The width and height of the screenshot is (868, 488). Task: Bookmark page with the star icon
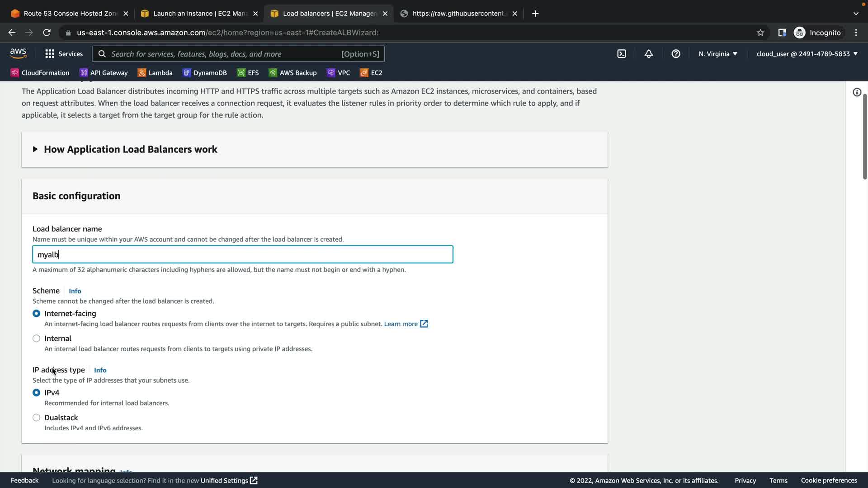tap(760, 33)
